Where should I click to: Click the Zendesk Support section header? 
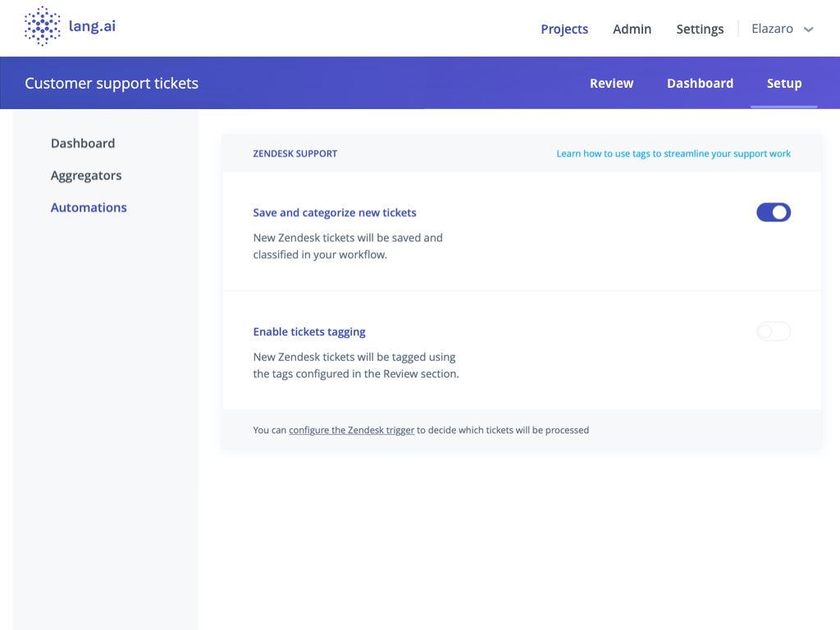tap(295, 153)
